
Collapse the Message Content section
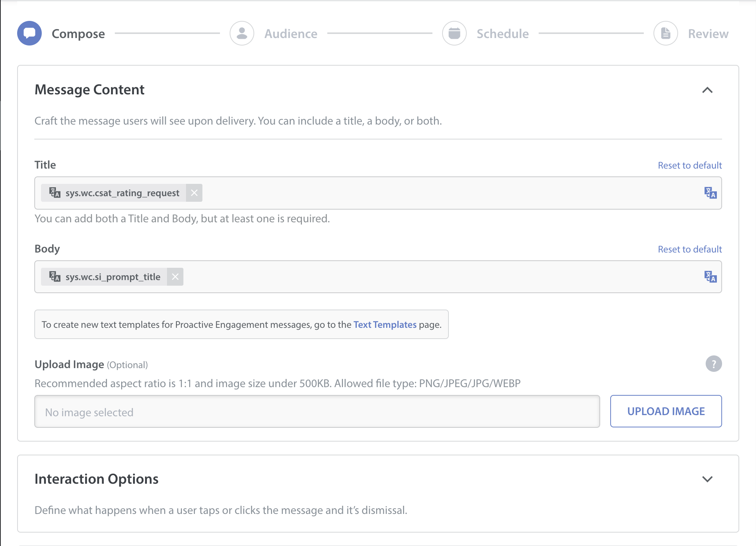707,90
